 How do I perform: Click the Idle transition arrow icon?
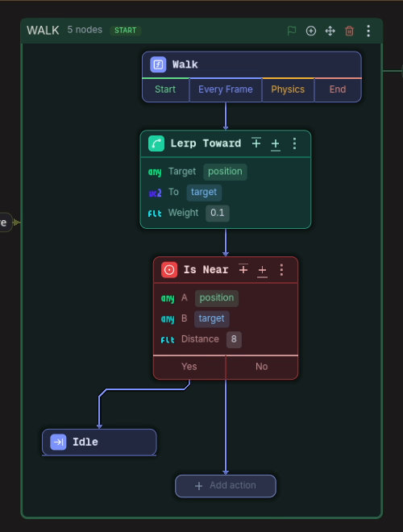58,442
